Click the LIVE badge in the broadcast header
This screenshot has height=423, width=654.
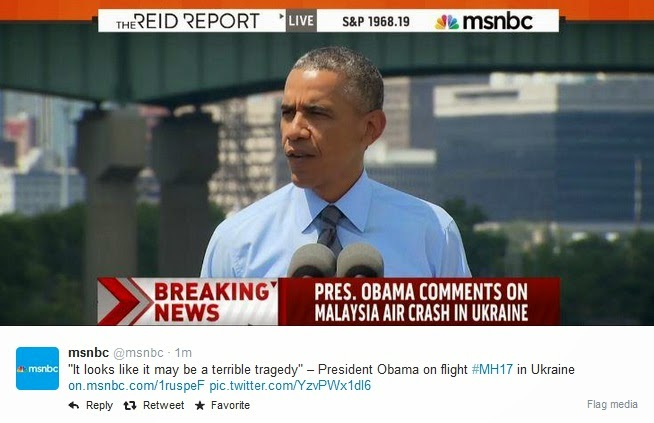click(x=301, y=21)
